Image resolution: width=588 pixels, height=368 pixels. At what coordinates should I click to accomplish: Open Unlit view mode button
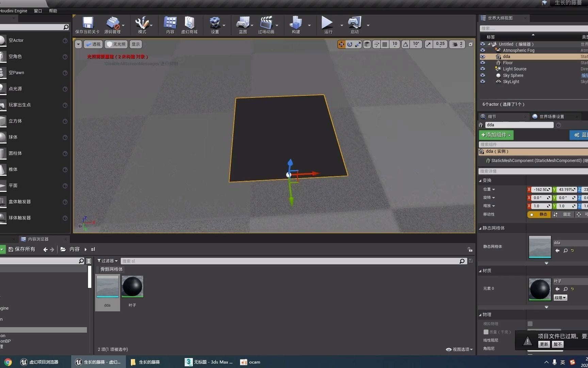116,44
